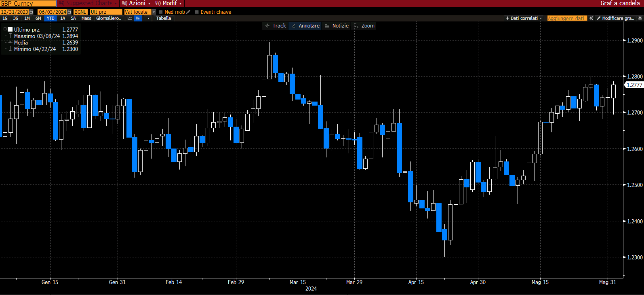Open the Dati correlati dropdown
This screenshot has width=644, height=295.
(x=524, y=18)
